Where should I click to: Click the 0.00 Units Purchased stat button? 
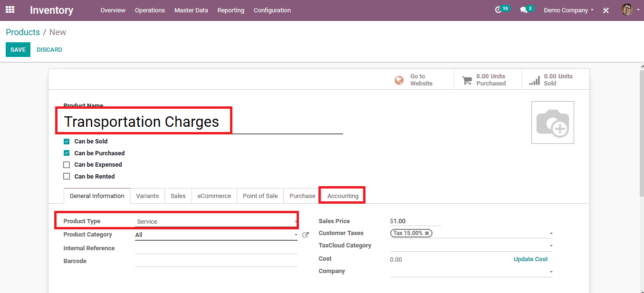coord(488,80)
